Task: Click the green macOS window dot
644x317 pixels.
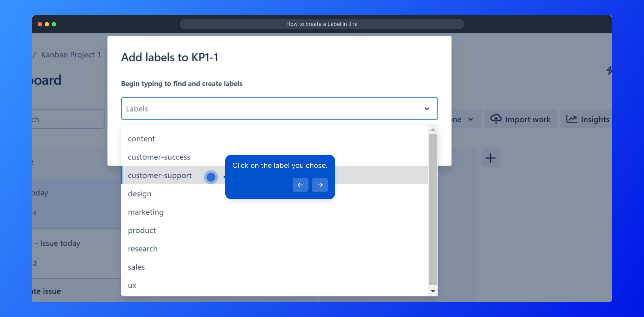Action: [54, 24]
